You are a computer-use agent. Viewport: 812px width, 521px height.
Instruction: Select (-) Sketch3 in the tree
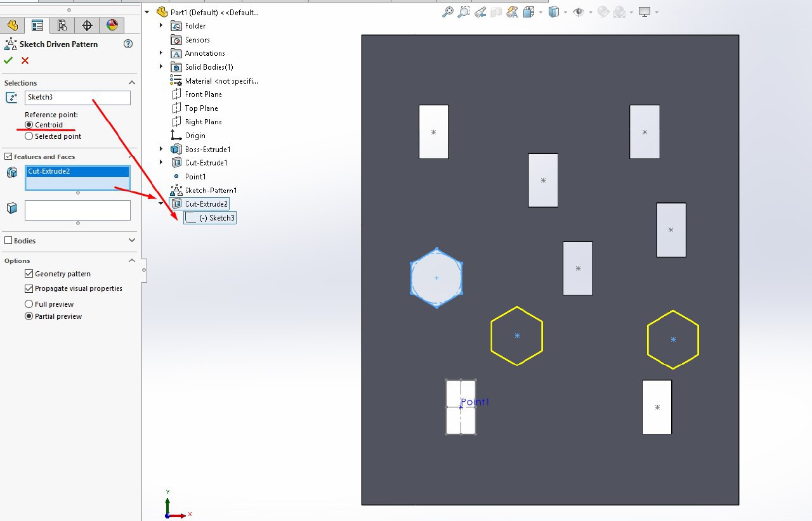click(217, 218)
